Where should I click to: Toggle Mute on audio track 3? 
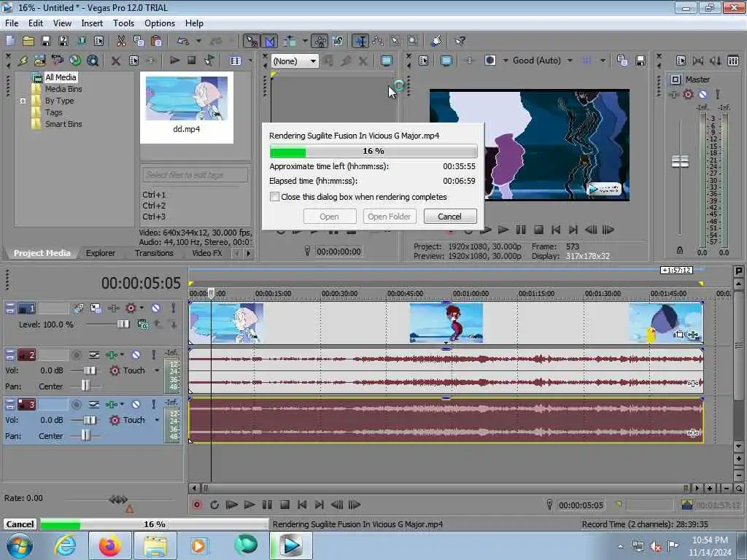tap(136, 404)
